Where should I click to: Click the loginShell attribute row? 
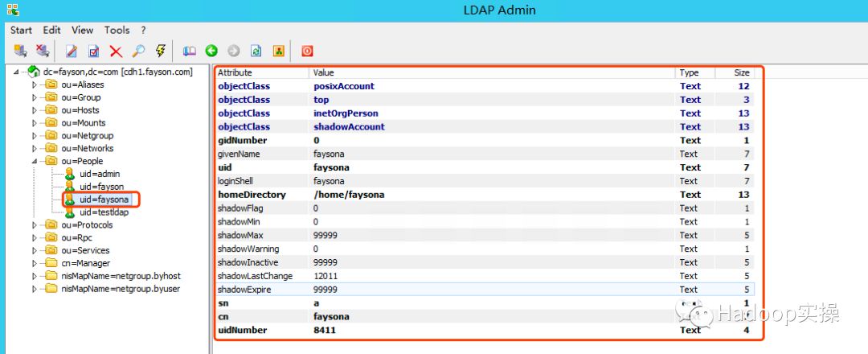(x=485, y=181)
